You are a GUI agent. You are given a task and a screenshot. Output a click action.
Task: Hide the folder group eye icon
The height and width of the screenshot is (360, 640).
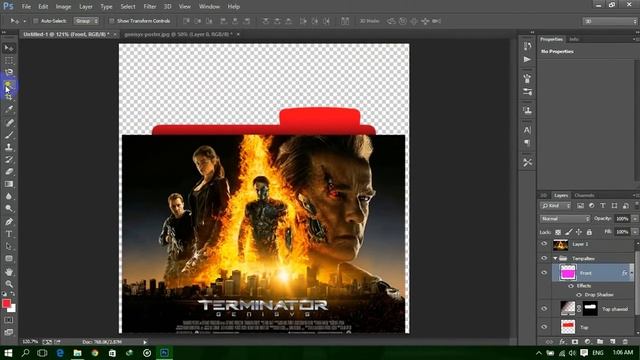[544, 258]
